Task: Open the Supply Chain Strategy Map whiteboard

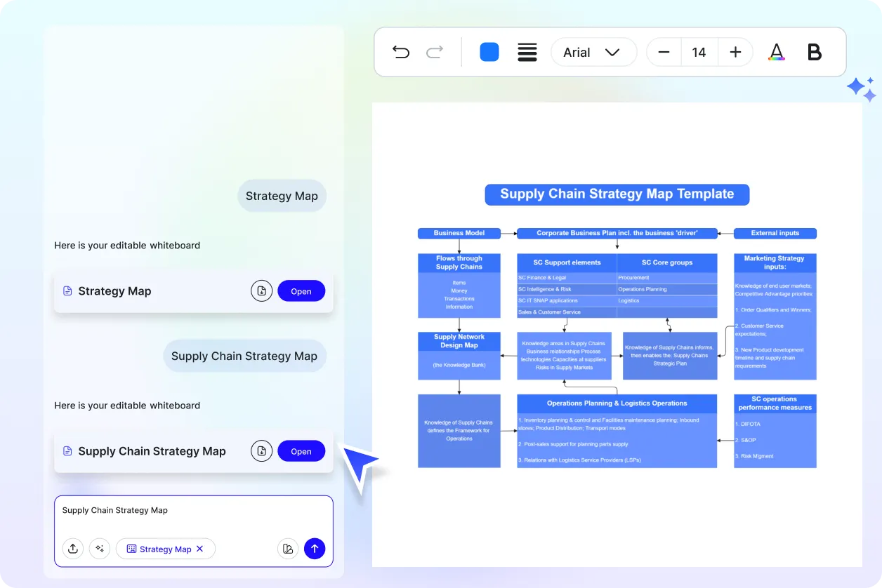Action: (301, 451)
